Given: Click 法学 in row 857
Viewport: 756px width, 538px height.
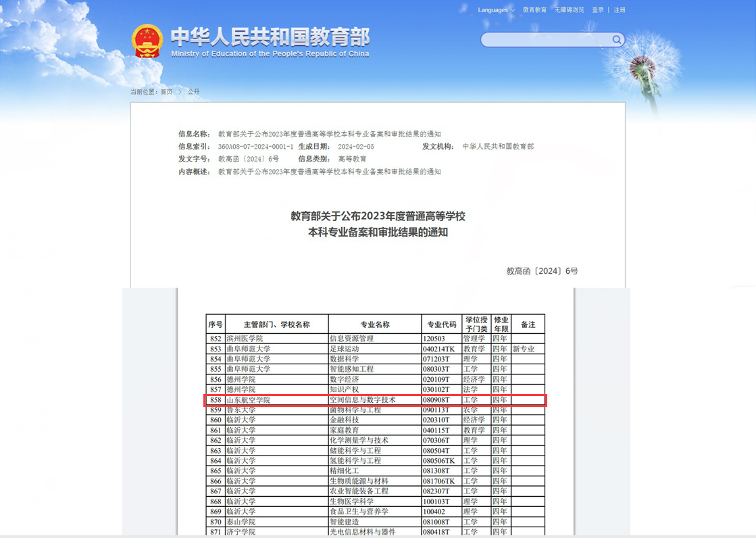Looking at the screenshot, I should tap(471, 389).
